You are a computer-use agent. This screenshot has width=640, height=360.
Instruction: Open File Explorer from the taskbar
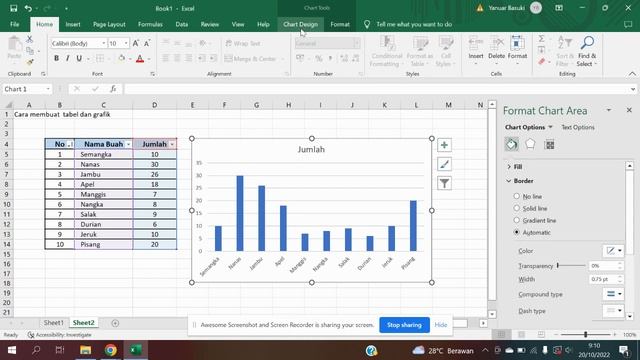85,350
